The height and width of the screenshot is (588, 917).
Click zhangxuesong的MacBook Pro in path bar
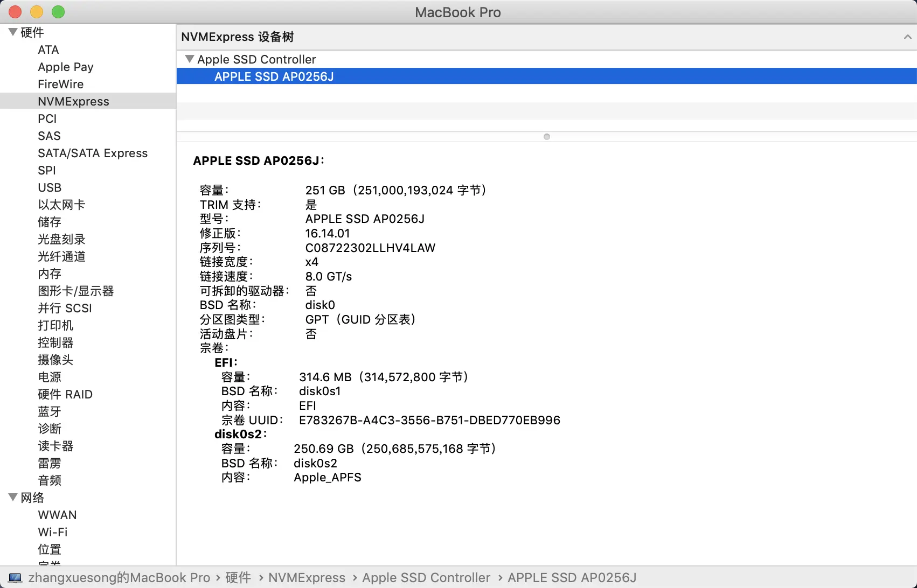[x=119, y=578]
